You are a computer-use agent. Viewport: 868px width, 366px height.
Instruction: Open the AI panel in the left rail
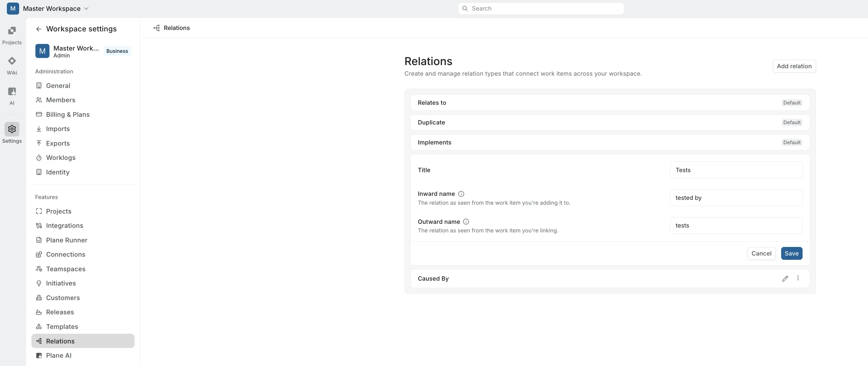12,96
